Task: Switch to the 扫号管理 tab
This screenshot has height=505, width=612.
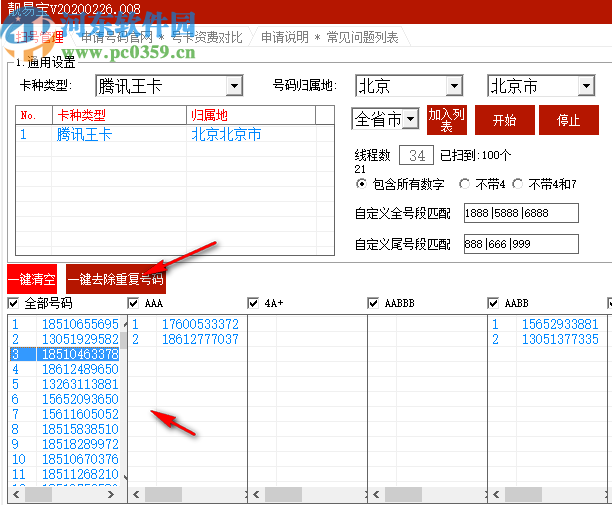Action: click(39, 37)
